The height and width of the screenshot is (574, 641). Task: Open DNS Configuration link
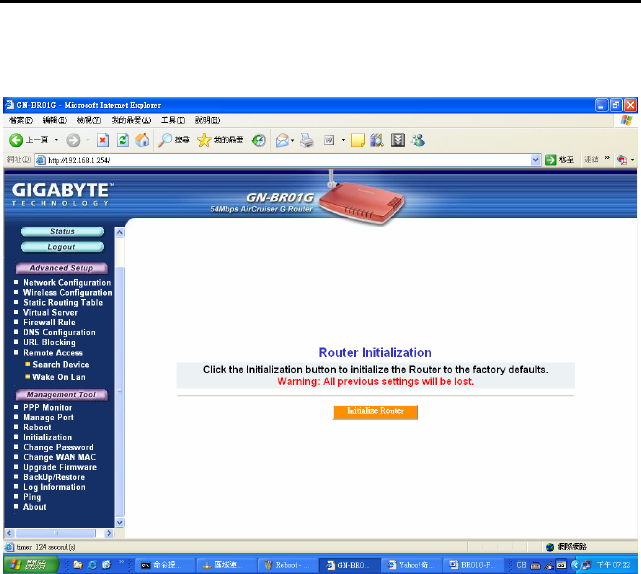pos(59,332)
